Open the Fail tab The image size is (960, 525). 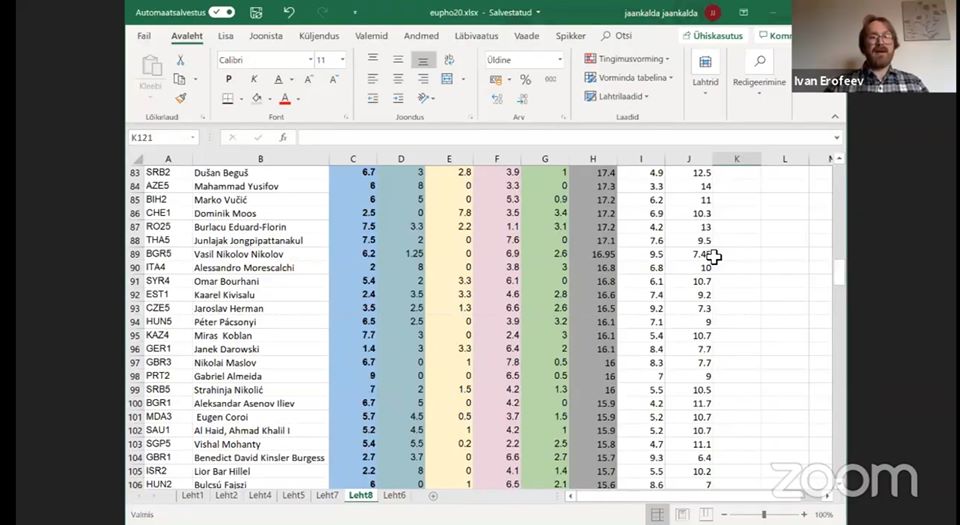tap(144, 36)
